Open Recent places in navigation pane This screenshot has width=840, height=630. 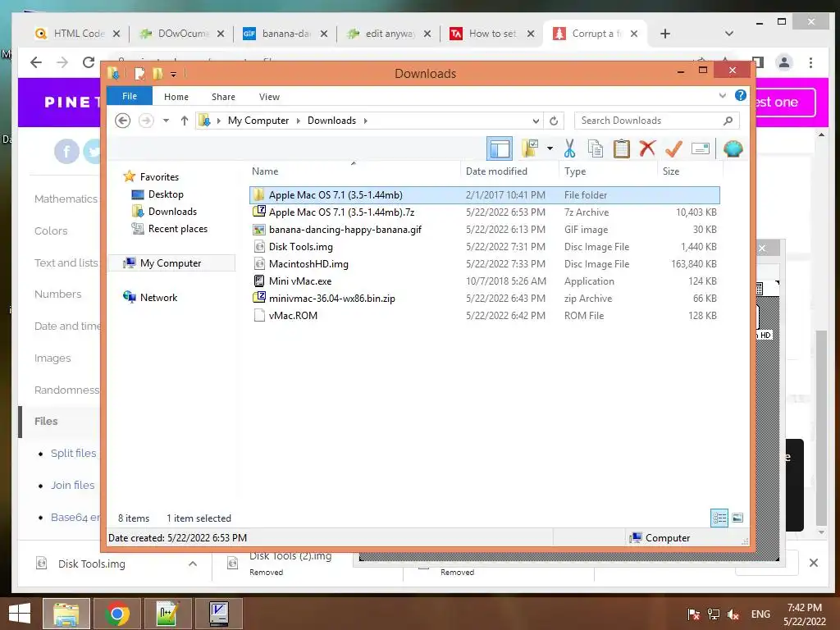[x=178, y=229]
